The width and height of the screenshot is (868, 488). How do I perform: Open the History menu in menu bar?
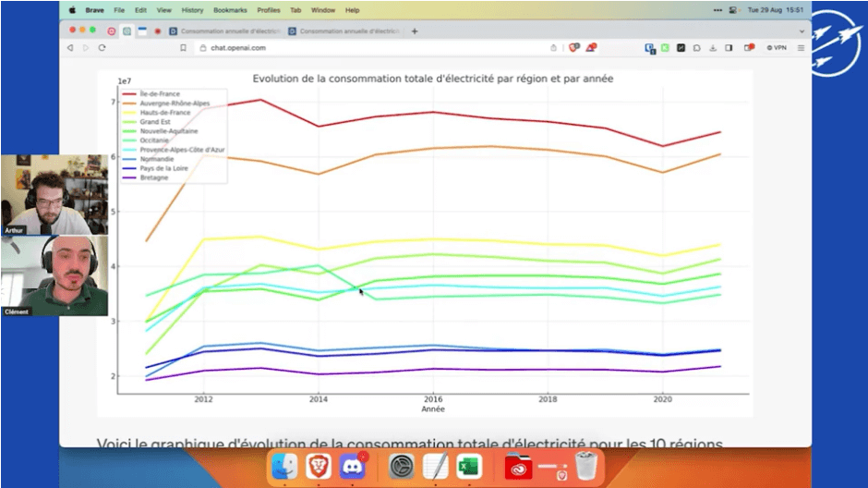click(x=192, y=10)
